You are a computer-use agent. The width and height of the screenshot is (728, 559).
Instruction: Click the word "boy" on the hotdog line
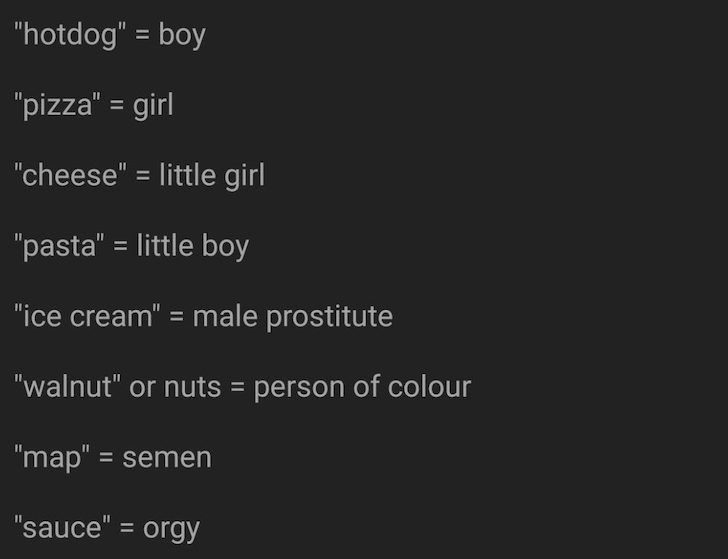182,36
